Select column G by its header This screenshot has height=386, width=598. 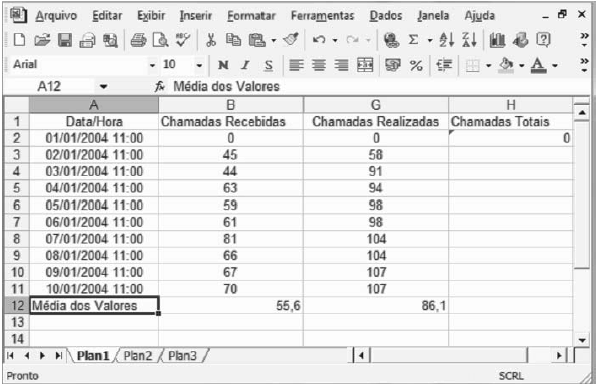pyautogui.click(x=376, y=105)
